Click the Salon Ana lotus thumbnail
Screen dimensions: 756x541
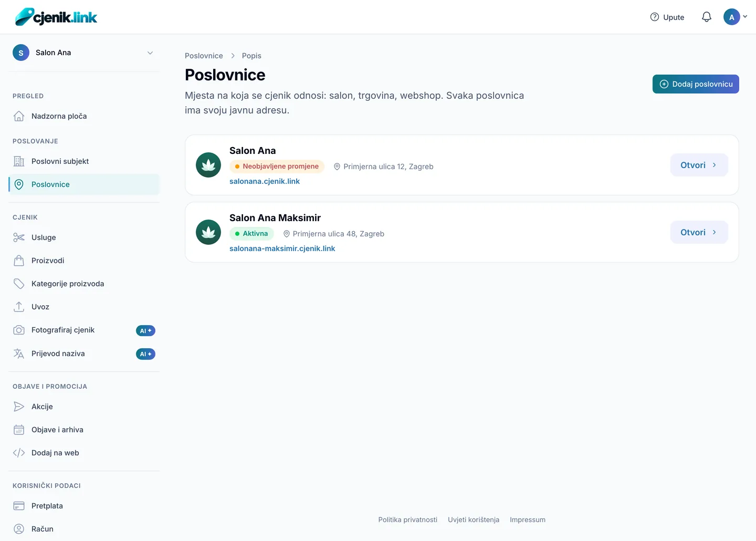(208, 165)
